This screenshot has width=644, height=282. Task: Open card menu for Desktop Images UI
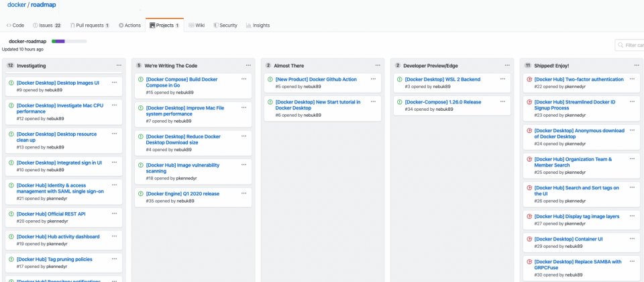tap(114, 82)
